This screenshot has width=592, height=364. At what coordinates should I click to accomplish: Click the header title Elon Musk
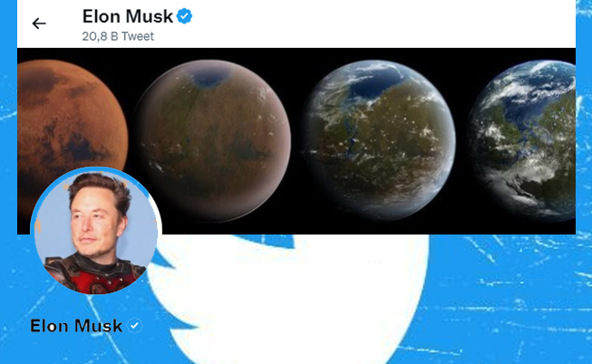coord(128,16)
